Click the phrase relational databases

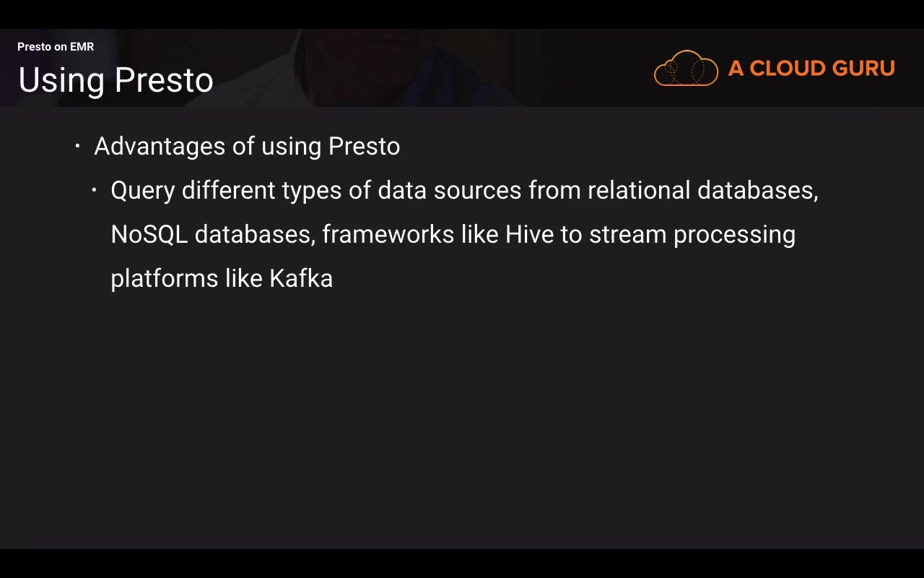(x=702, y=191)
